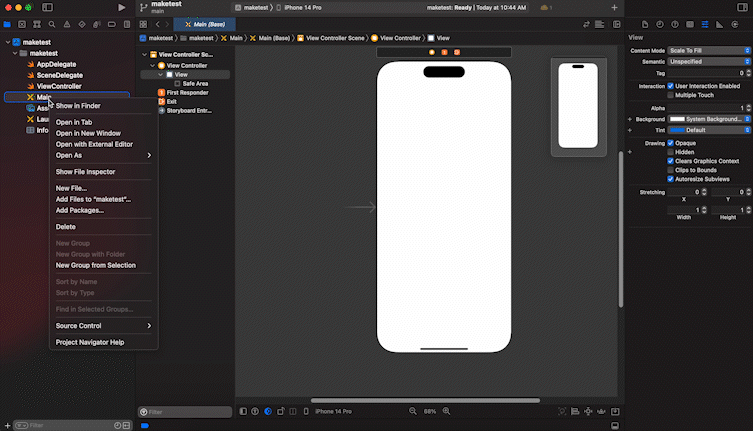
Task: Open the Find navigator magnifier icon
Action: click(x=50, y=24)
